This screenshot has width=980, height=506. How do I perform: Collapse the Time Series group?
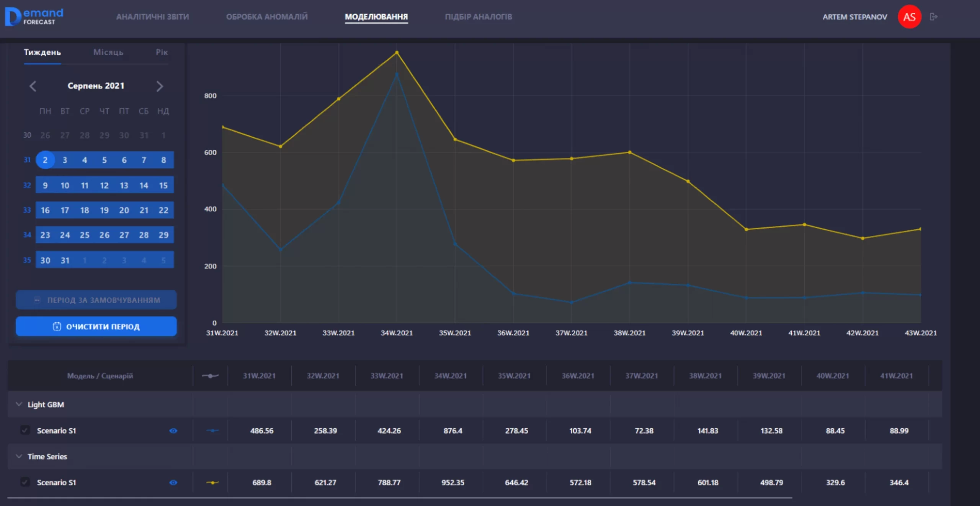click(19, 456)
